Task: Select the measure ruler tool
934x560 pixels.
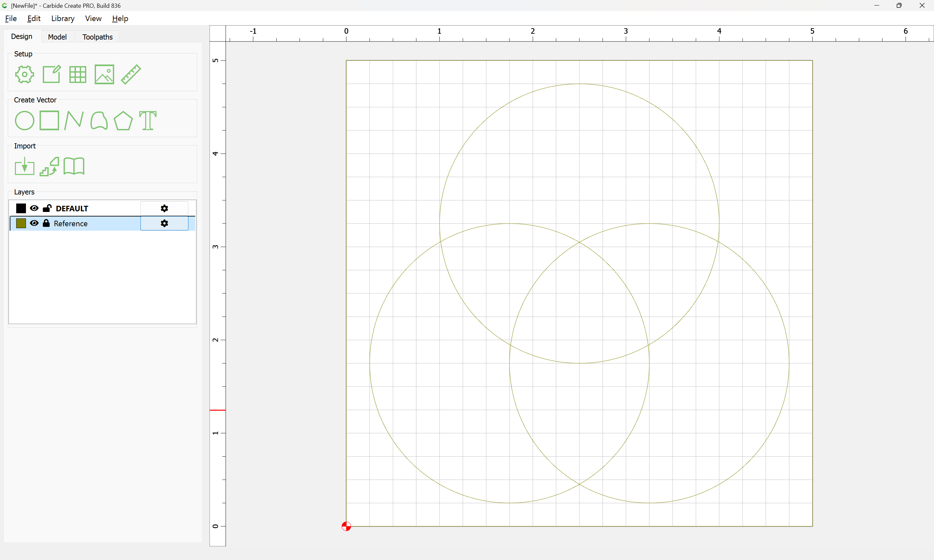Action: tap(131, 74)
